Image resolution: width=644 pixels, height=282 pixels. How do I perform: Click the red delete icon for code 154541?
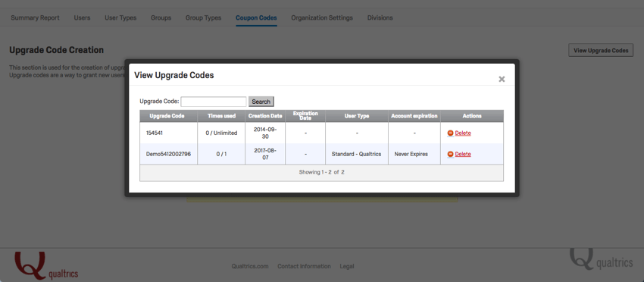pos(451,133)
